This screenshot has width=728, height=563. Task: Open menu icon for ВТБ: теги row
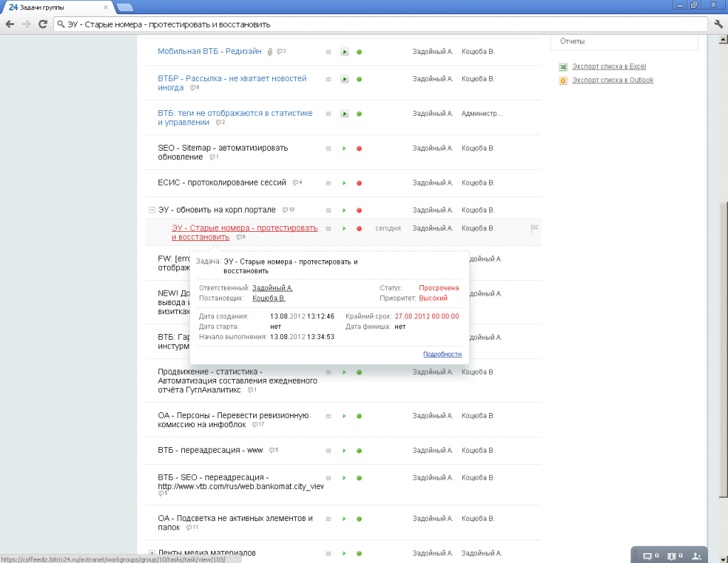(x=328, y=114)
